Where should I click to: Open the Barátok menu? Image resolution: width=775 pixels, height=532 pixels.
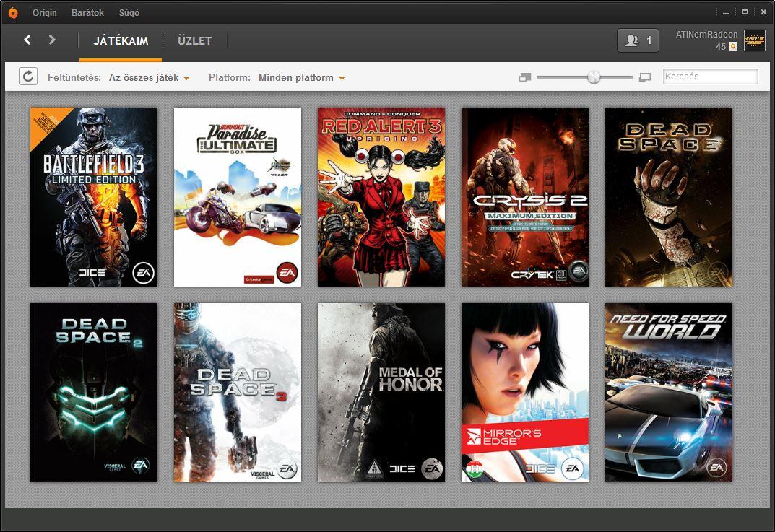(x=87, y=13)
